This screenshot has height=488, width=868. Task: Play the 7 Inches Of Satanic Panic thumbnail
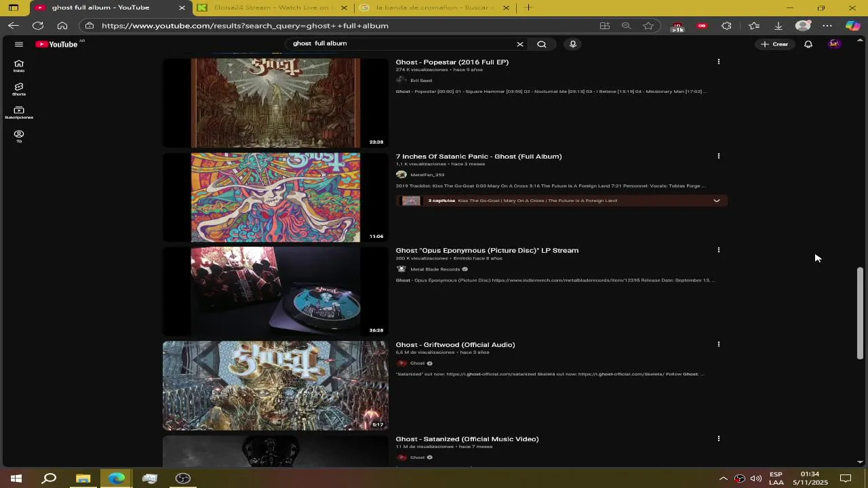pyautogui.click(x=275, y=197)
